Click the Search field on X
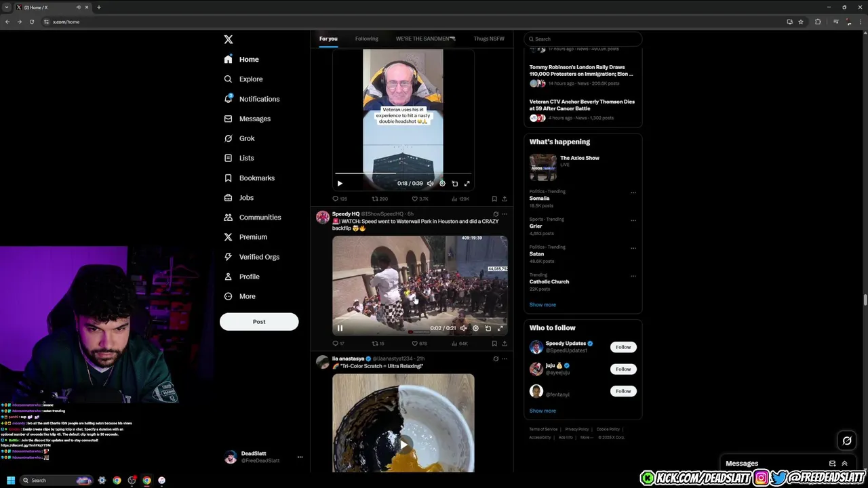868x488 pixels. tap(583, 39)
